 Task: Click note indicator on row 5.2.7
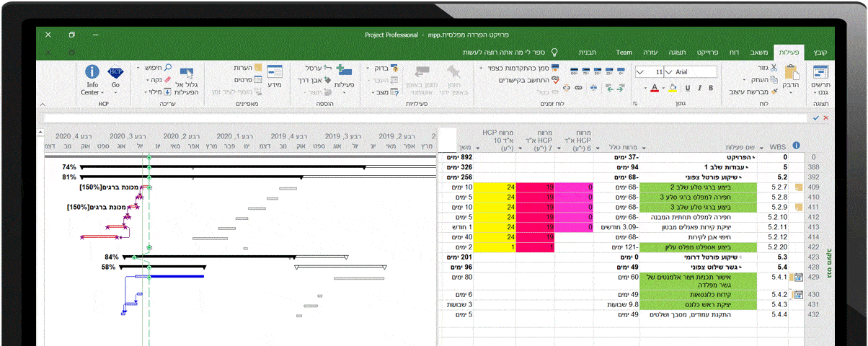pyautogui.click(x=798, y=187)
